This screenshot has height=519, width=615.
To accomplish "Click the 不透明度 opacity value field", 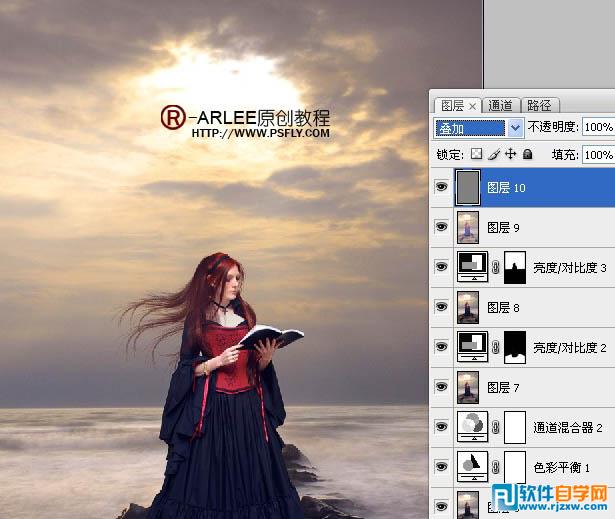I will click(x=598, y=127).
